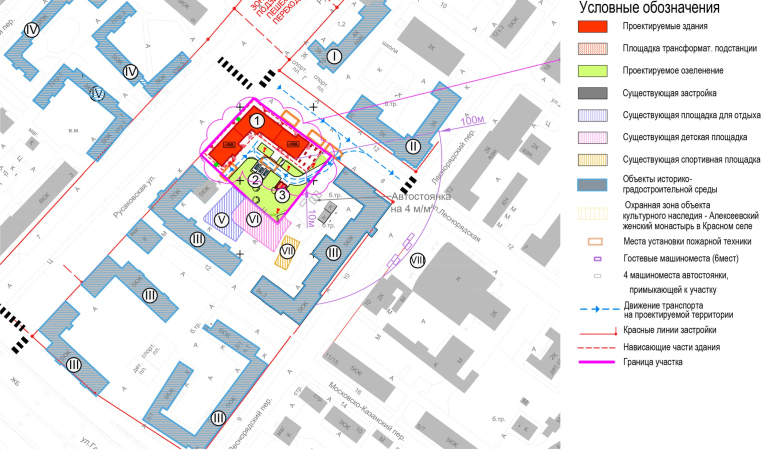Select circled marker 2 on the project site
The height and width of the screenshot is (450, 764).
coord(256,180)
